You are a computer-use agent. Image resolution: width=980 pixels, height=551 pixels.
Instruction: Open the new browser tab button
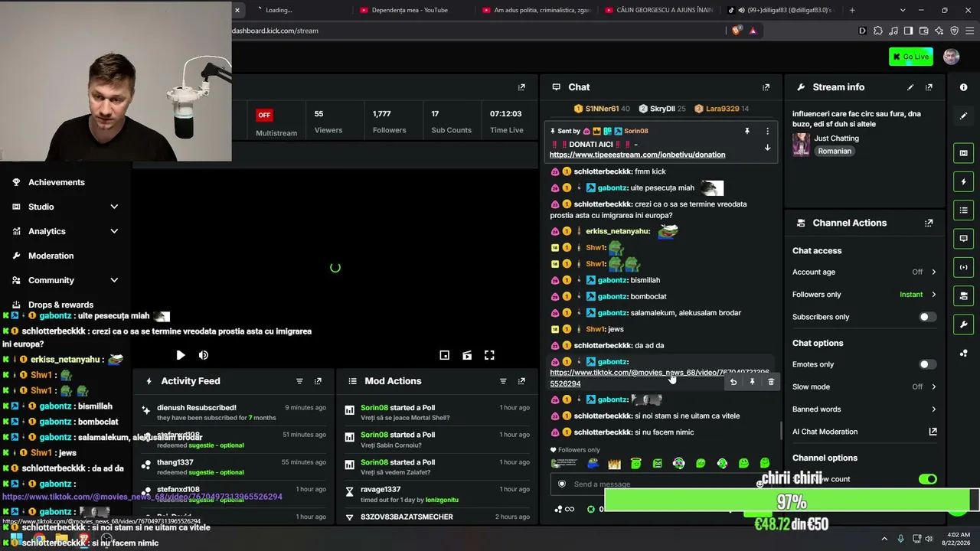(852, 10)
